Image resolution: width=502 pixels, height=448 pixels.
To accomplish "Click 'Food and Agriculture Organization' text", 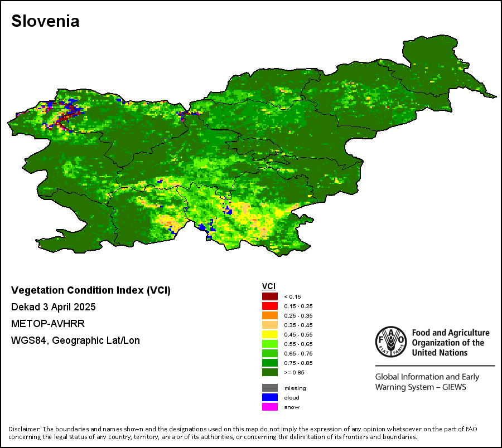I will (451, 343).
